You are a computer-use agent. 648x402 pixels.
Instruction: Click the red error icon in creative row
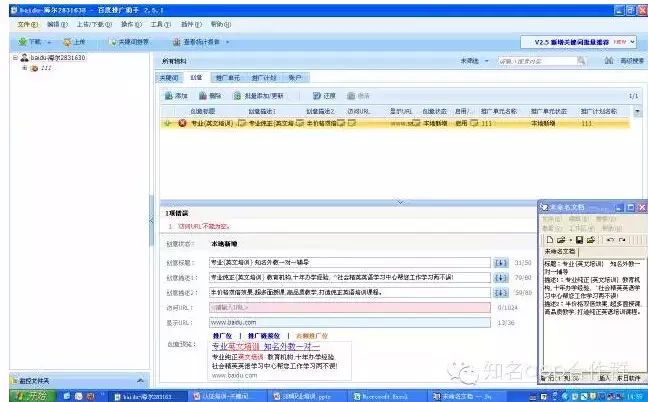point(182,123)
